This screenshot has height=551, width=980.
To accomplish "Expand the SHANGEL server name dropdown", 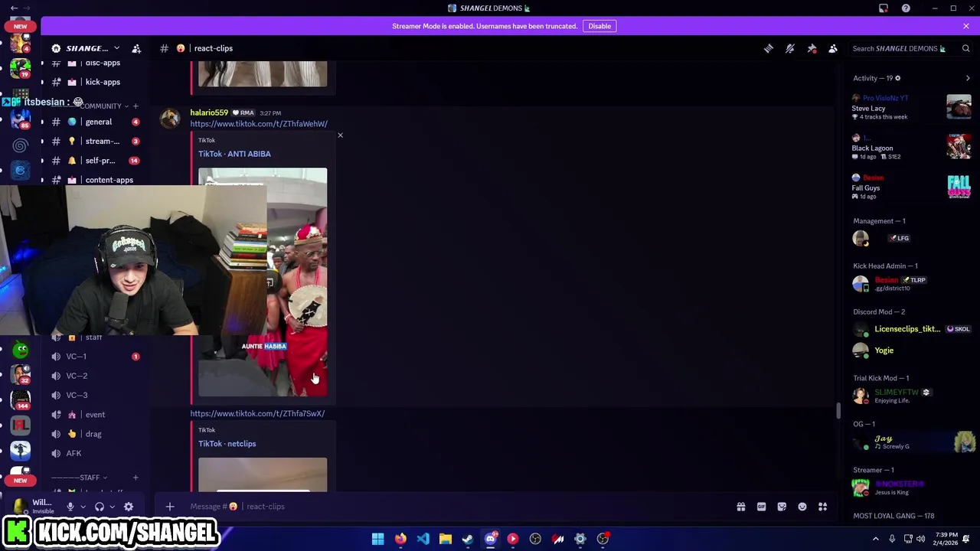I will point(116,48).
